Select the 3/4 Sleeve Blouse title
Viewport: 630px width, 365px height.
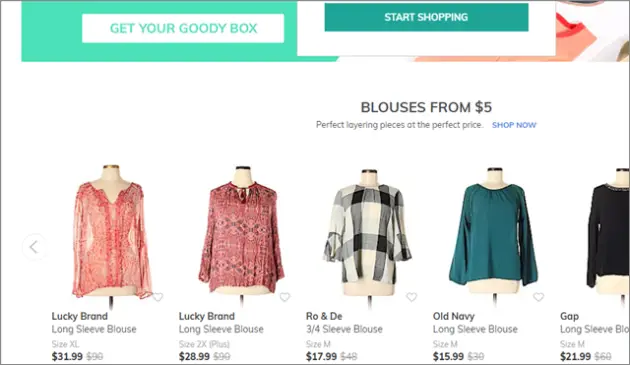coord(344,329)
